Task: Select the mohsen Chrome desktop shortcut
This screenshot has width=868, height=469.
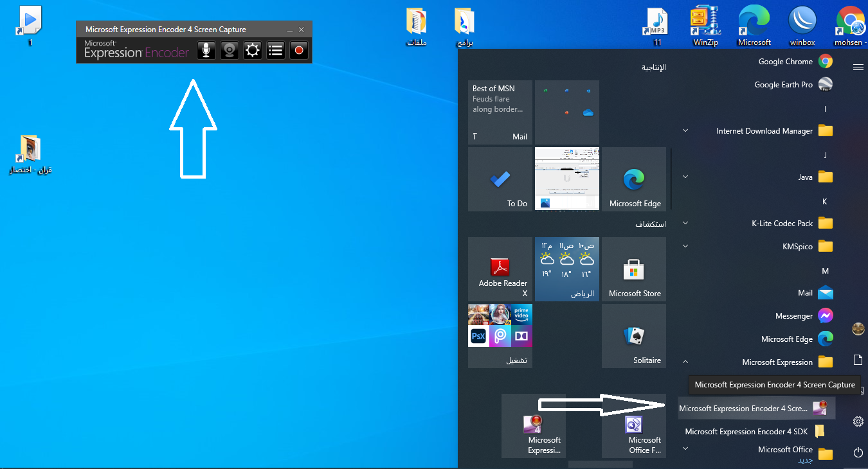Action: [x=851, y=26]
